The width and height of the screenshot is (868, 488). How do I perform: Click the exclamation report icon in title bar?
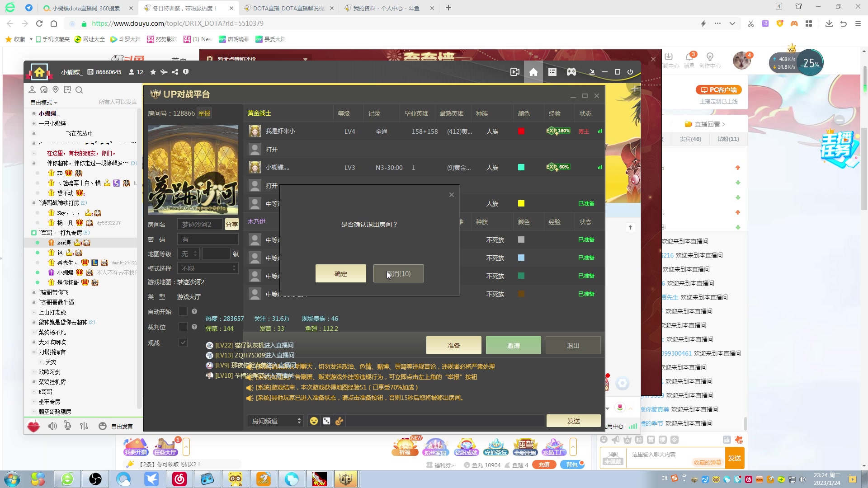point(186,72)
